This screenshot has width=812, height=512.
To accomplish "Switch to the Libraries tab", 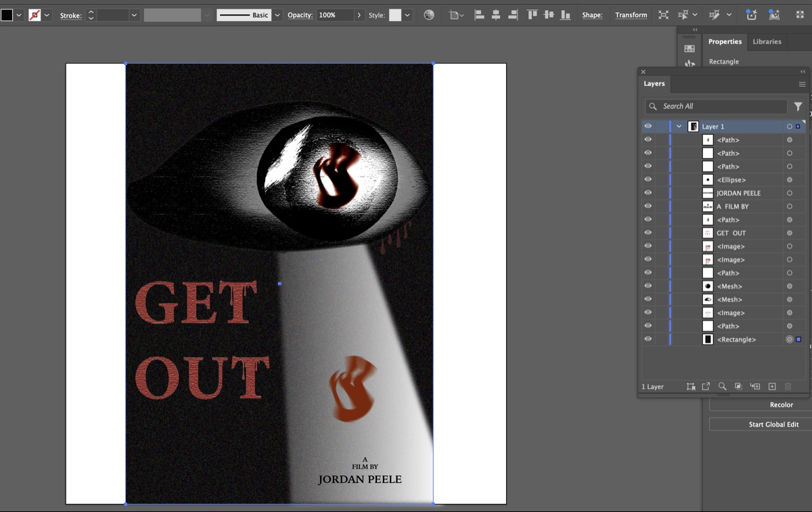I will [767, 41].
